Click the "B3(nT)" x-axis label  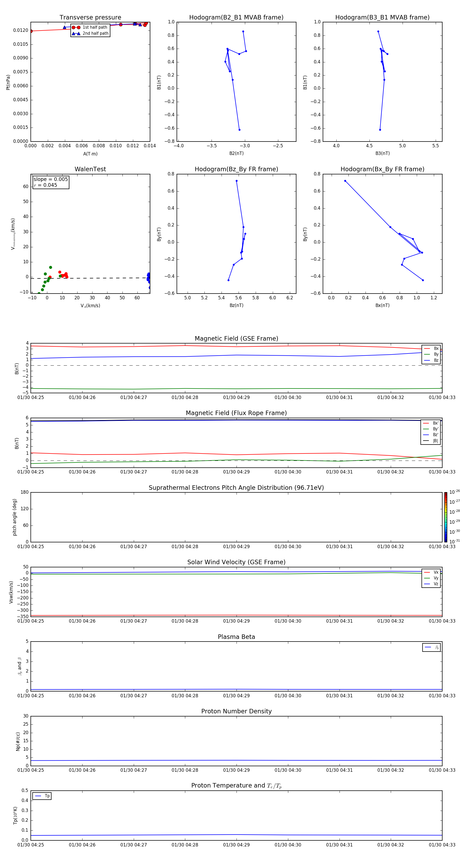point(382,153)
